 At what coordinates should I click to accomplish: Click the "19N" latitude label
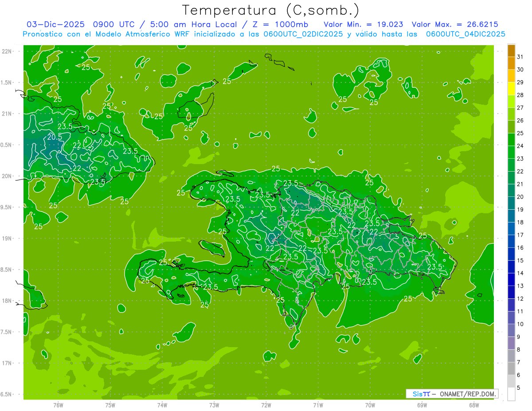(7, 239)
